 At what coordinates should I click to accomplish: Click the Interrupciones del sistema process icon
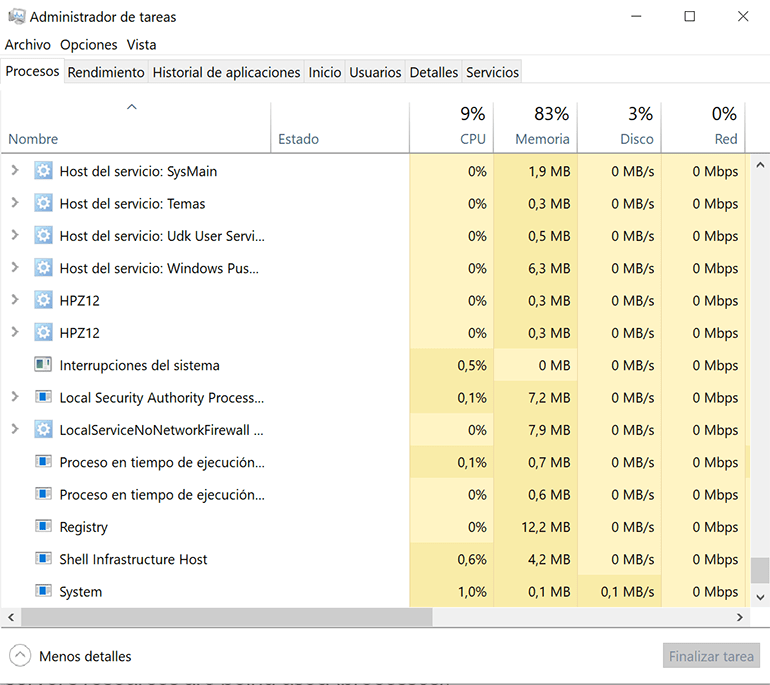click(x=43, y=365)
